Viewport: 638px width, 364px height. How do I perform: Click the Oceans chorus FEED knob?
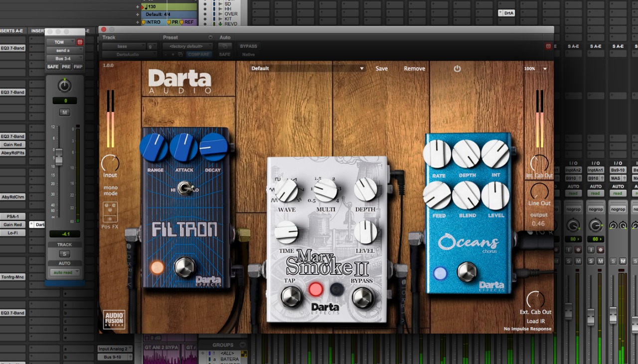(x=437, y=195)
